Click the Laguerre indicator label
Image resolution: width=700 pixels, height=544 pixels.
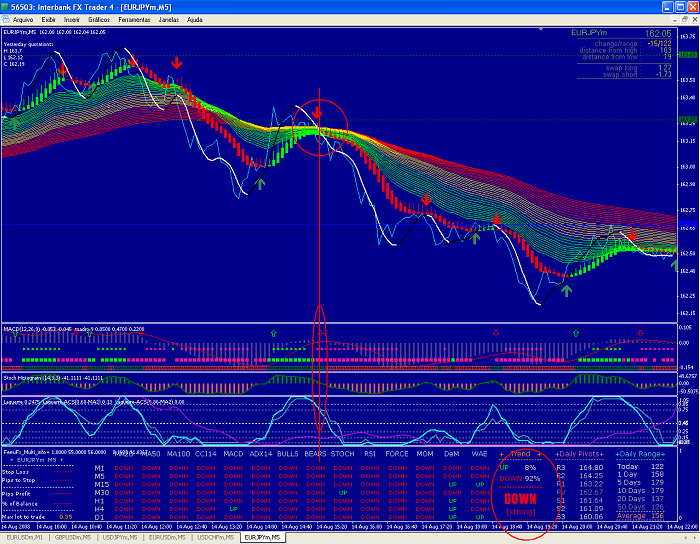(x=94, y=402)
